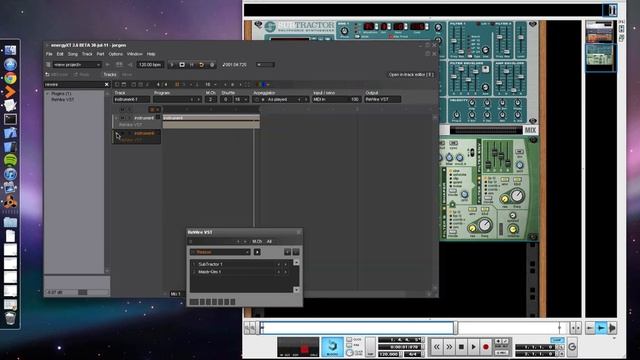The image size is (640, 360).
Task: Switch to the Tracks tab
Action: click(x=110, y=75)
